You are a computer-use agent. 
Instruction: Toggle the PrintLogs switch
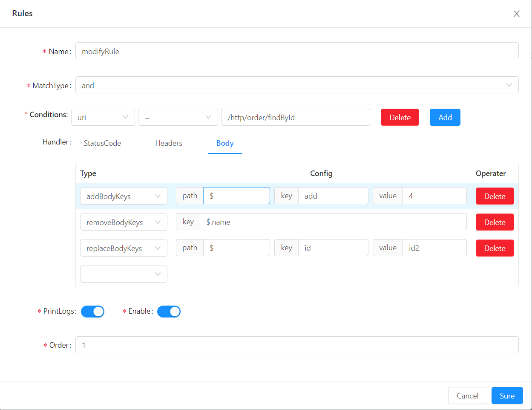point(92,312)
